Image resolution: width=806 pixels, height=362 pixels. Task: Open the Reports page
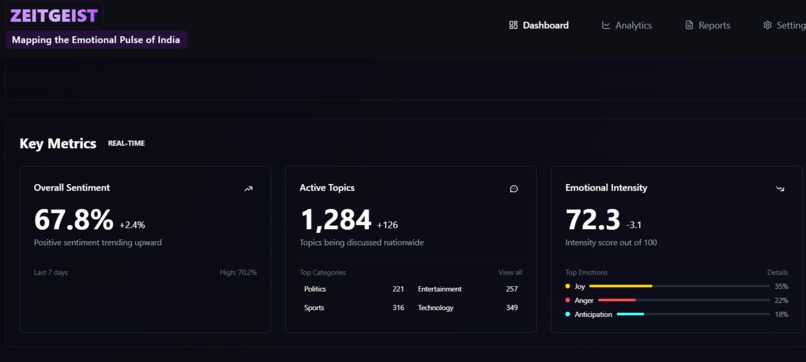point(708,25)
